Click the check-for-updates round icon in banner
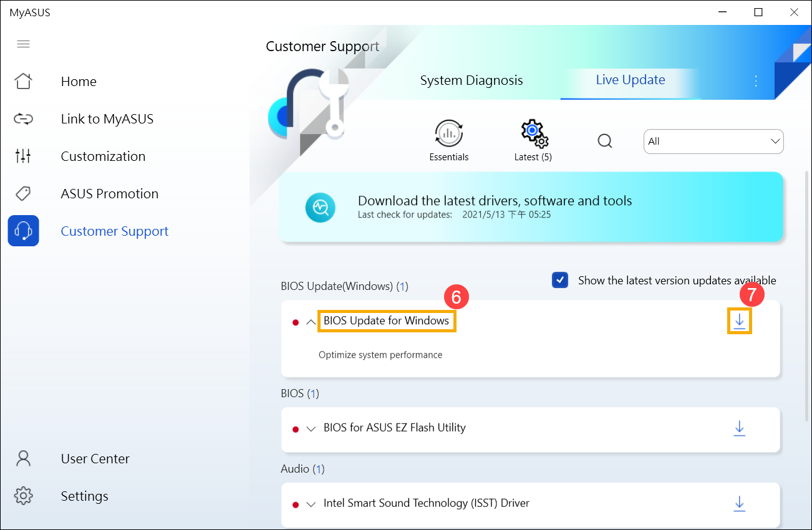The image size is (812, 530). (321, 208)
